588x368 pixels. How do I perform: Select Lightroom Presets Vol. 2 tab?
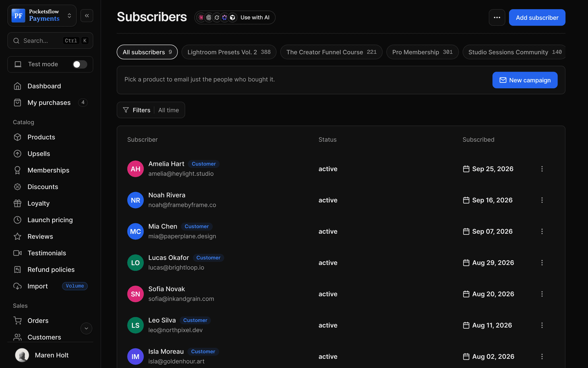click(x=229, y=52)
